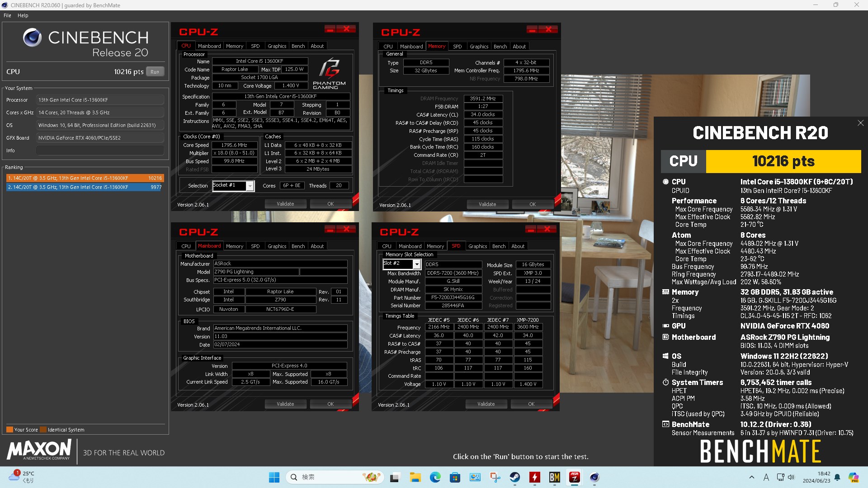
Task: Open the Cinebench Help menu
Action: [23, 15]
